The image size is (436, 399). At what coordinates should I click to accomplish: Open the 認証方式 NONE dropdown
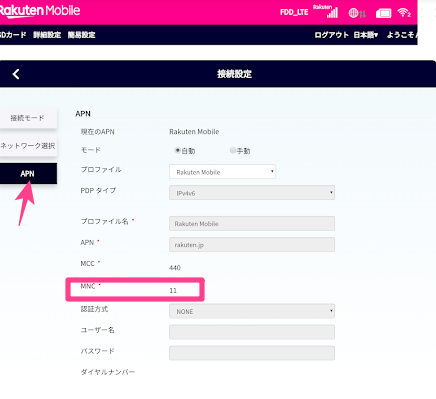coord(252,311)
